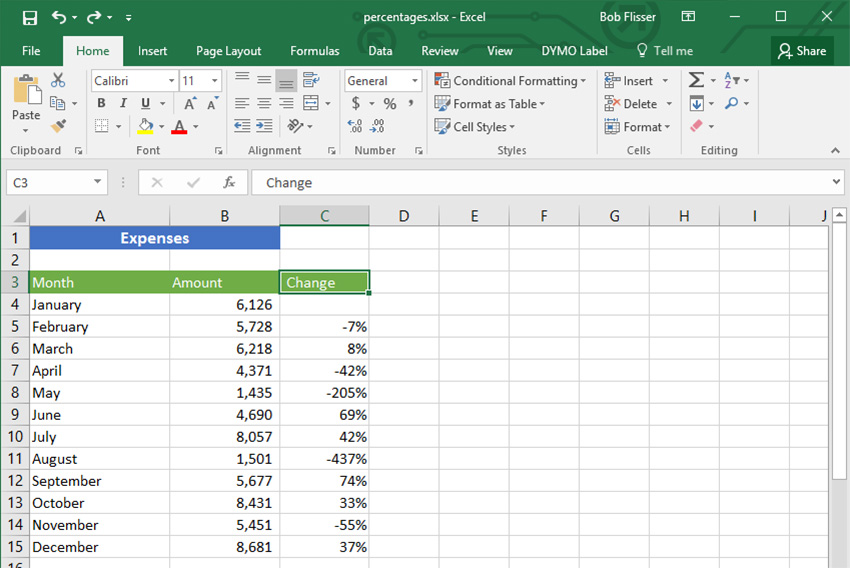
Task: Click the Merge & Center icon
Action: 311,103
